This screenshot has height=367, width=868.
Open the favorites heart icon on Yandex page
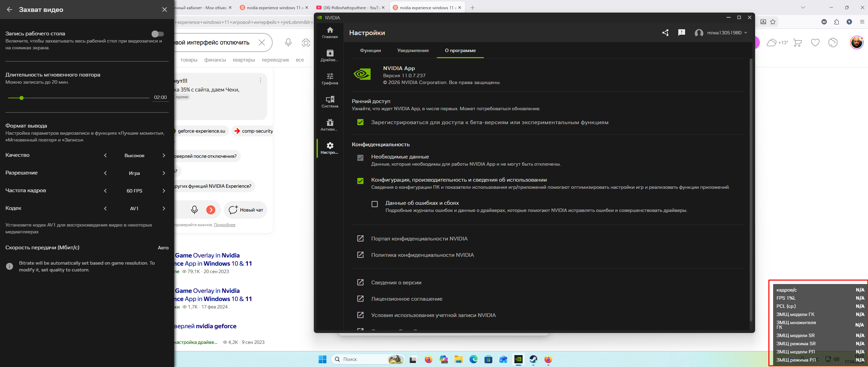click(x=815, y=43)
